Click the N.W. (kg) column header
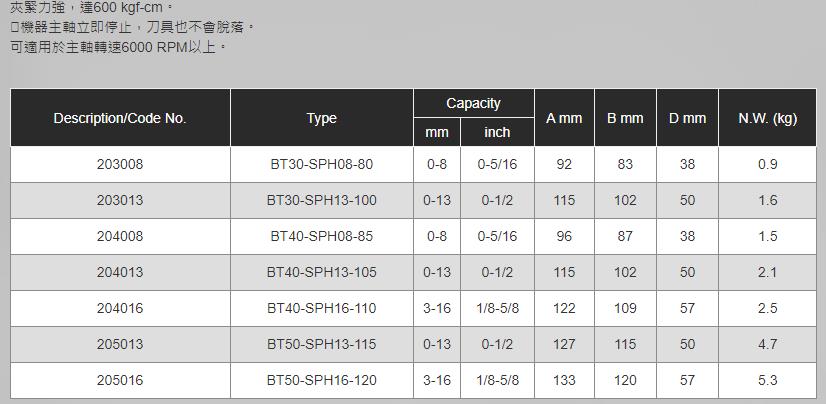826x404 pixels. tap(767, 118)
